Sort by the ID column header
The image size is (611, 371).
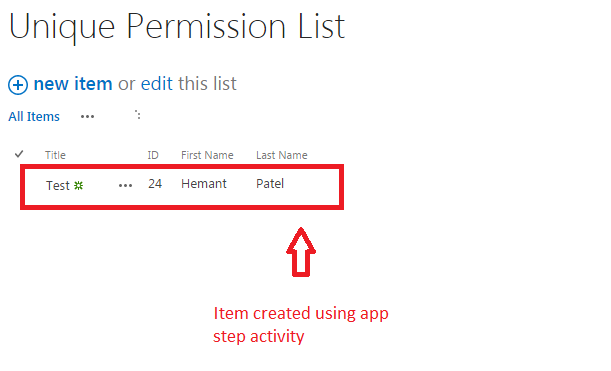pyautogui.click(x=153, y=155)
